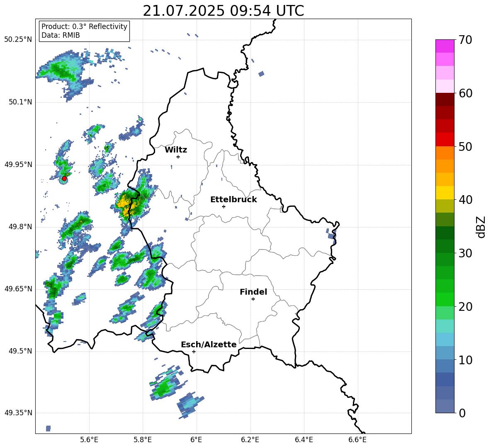
Task: Click the dBZ colorbar axis label
Action: (x=481, y=227)
